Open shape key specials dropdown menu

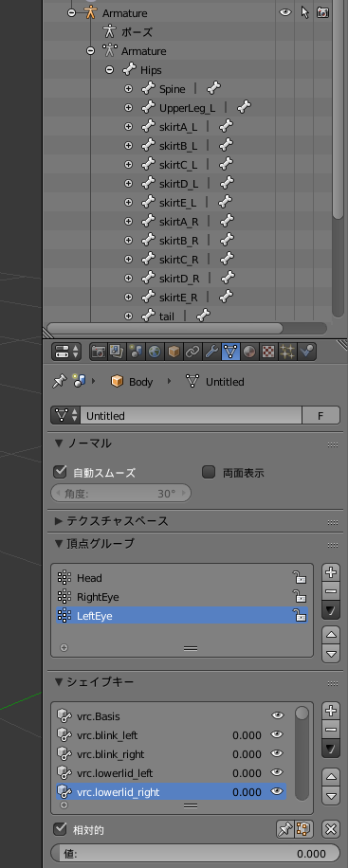pyautogui.click(x=331, y=749)
